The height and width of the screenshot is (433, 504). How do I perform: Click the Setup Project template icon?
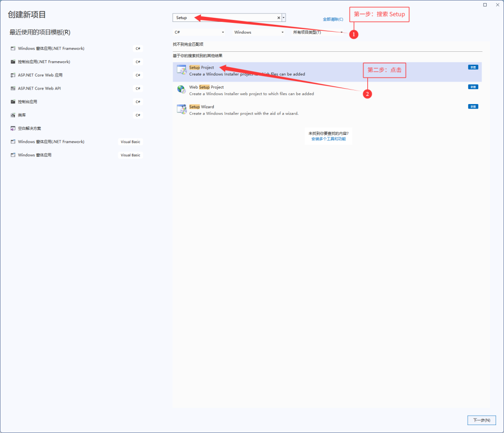182,70
